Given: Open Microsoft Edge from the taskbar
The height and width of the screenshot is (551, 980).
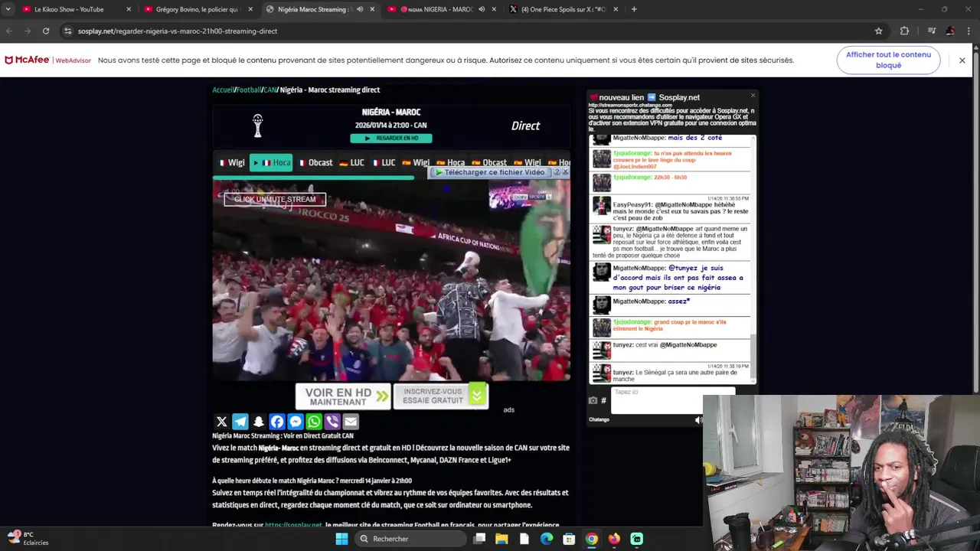Looking at the screenshot, I should tap(547, 539).
